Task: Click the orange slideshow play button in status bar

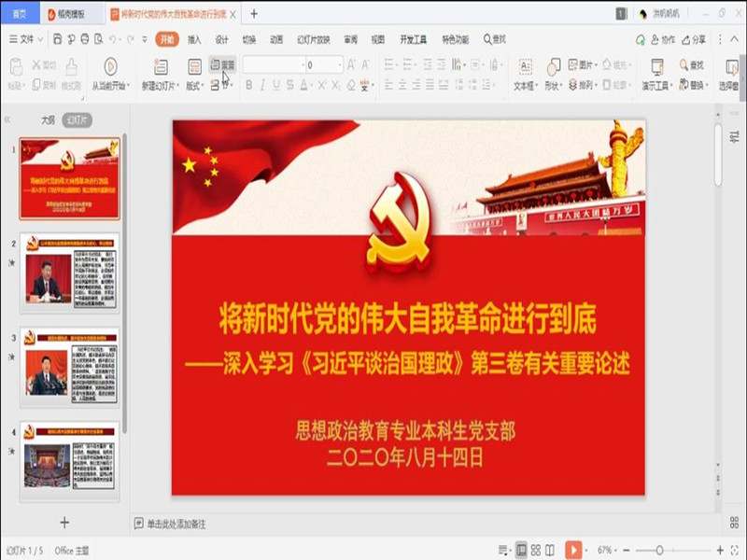Action: [573, 550]
